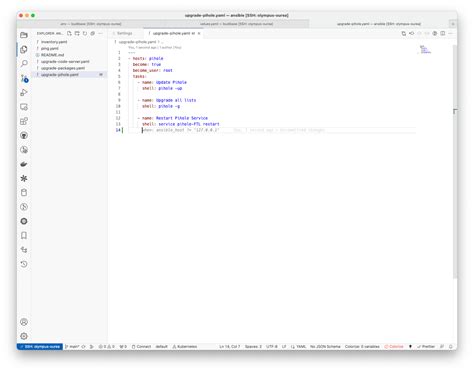
Task: Open README.md in file explorer
Action: pyautogui.click(x=69, y=55)
